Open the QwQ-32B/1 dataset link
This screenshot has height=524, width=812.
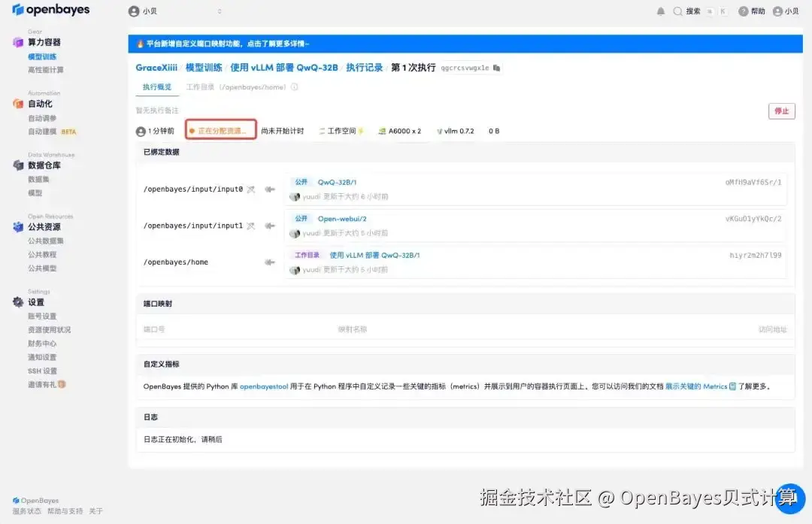[x=337, y=182]
